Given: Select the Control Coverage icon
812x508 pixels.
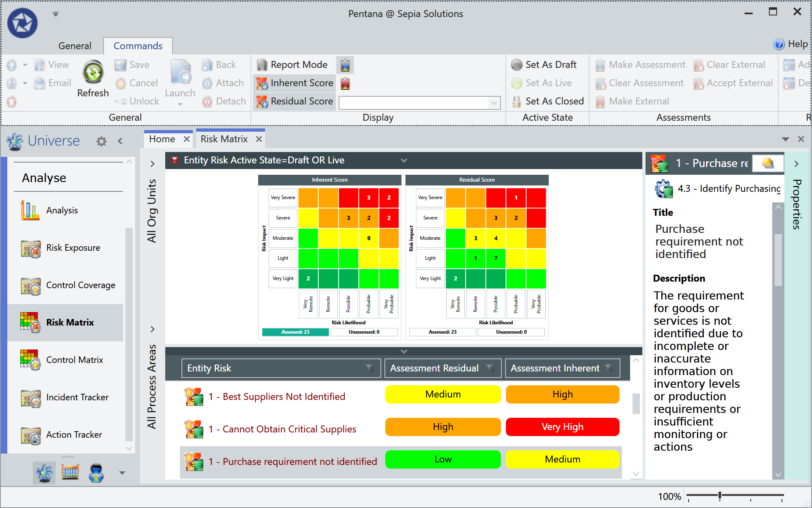Looking at the screenshot, I should pos(30,286).
